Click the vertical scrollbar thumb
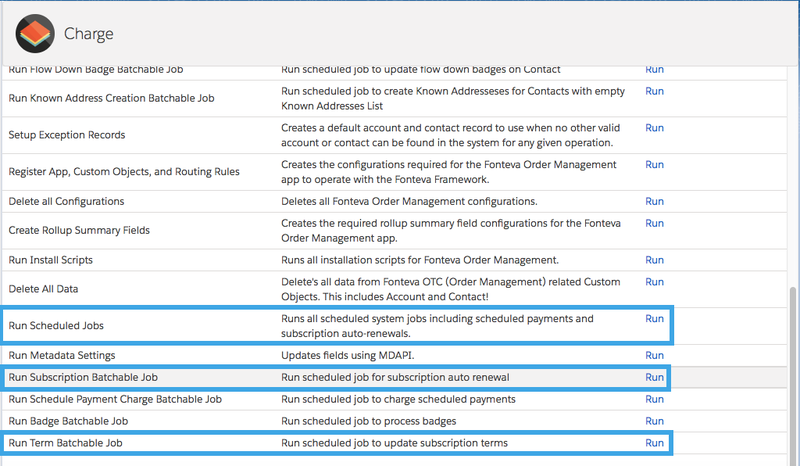 (x=792, y=376)
